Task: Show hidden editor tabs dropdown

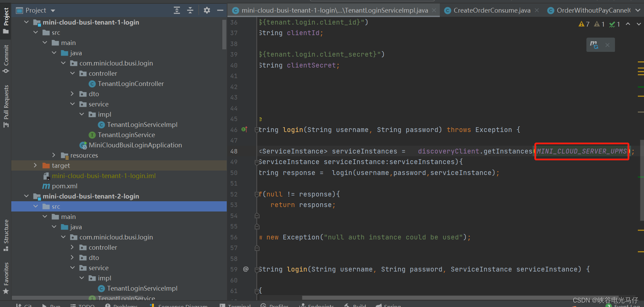Action: point(638,11)
